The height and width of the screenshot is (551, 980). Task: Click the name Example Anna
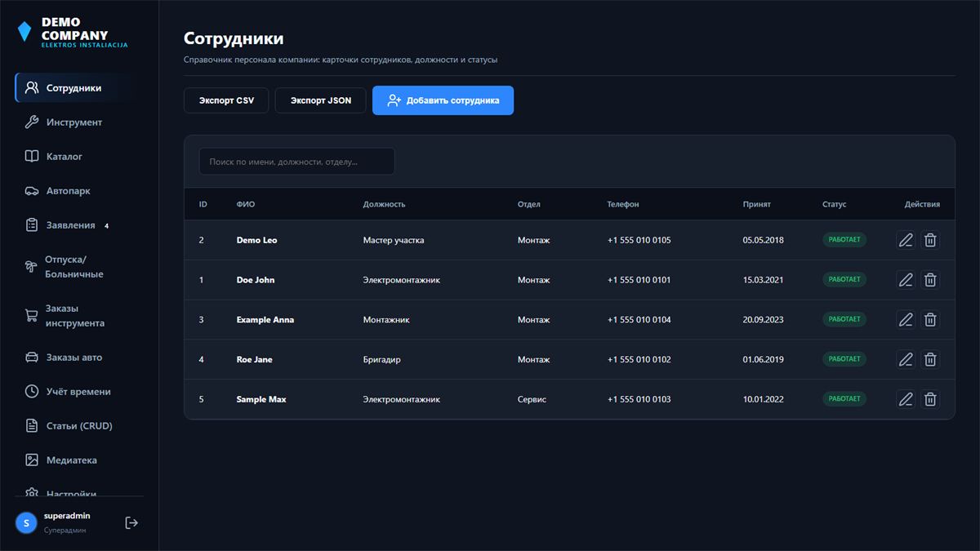(x=265, y=320)
